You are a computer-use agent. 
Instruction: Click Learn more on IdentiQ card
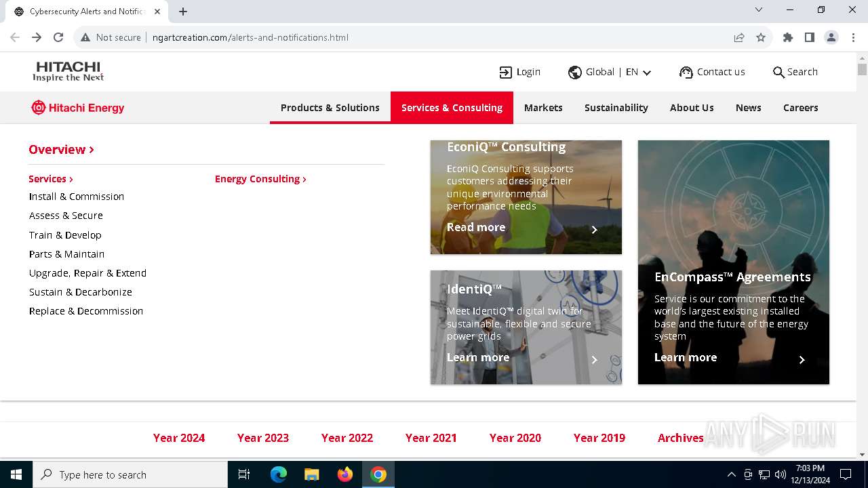[478, 358]
